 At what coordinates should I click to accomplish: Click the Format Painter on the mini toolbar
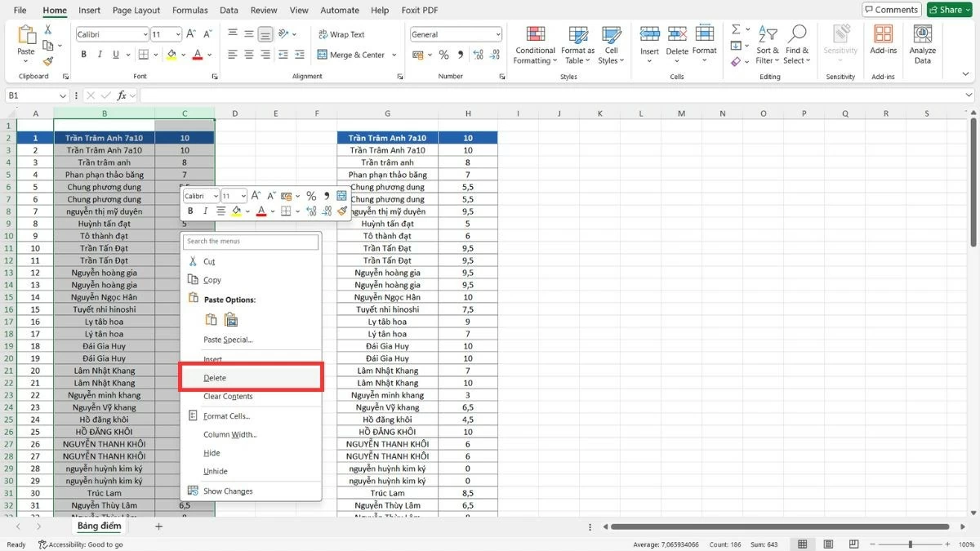coord(343,211)
